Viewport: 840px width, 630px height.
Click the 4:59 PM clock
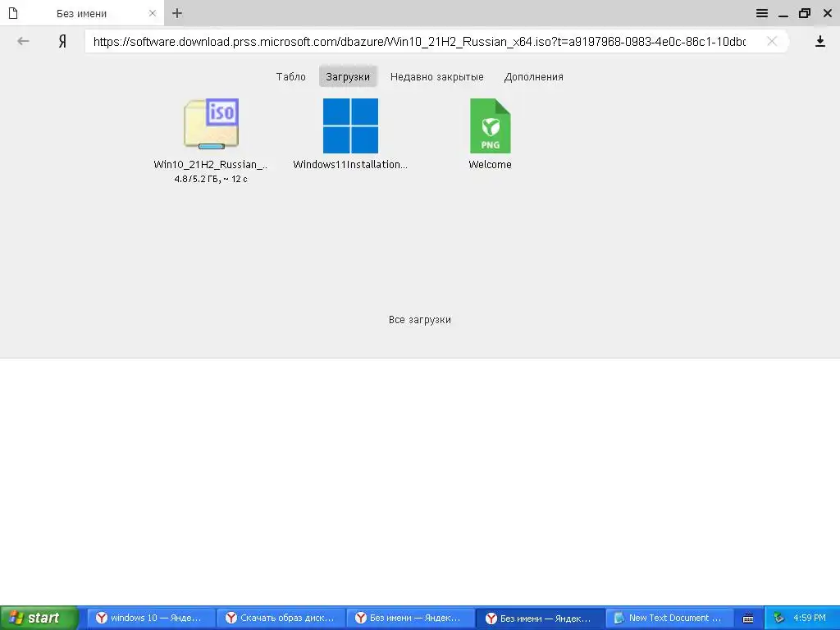[810, 618]
